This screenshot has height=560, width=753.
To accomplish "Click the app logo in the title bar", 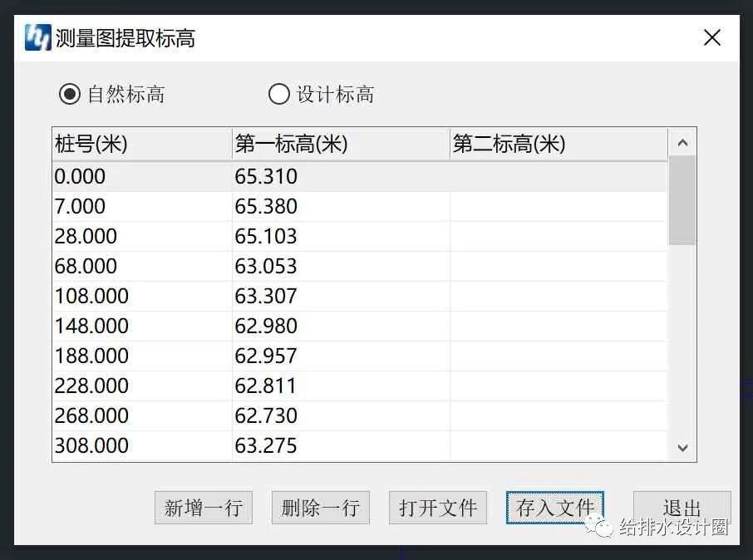I will click(x=35, y=37).
